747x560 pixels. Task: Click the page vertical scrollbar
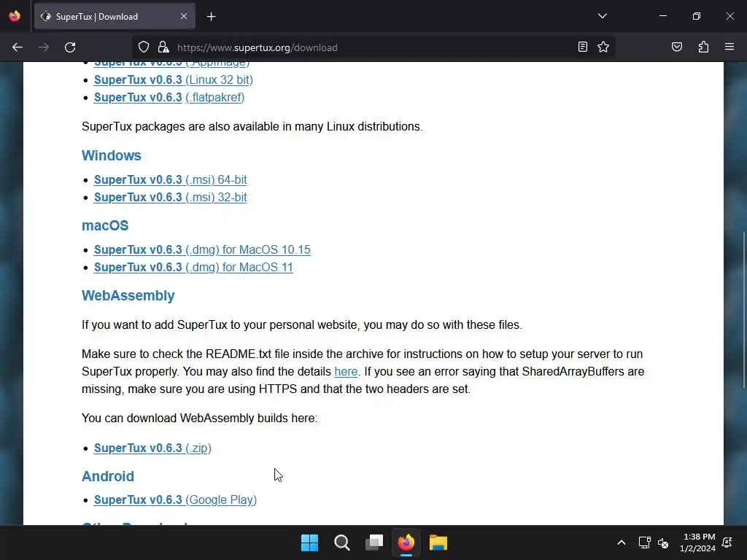pyautogui.click(x=743, y=309)
